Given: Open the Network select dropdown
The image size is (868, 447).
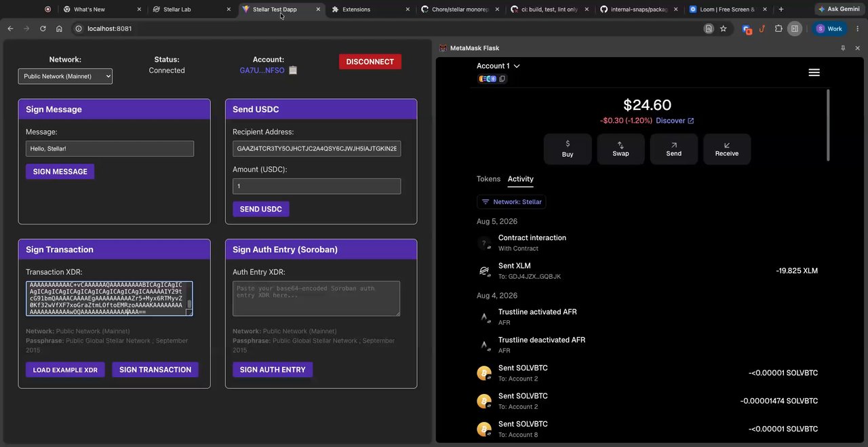Looking at the screenshot, I should 65,77.
